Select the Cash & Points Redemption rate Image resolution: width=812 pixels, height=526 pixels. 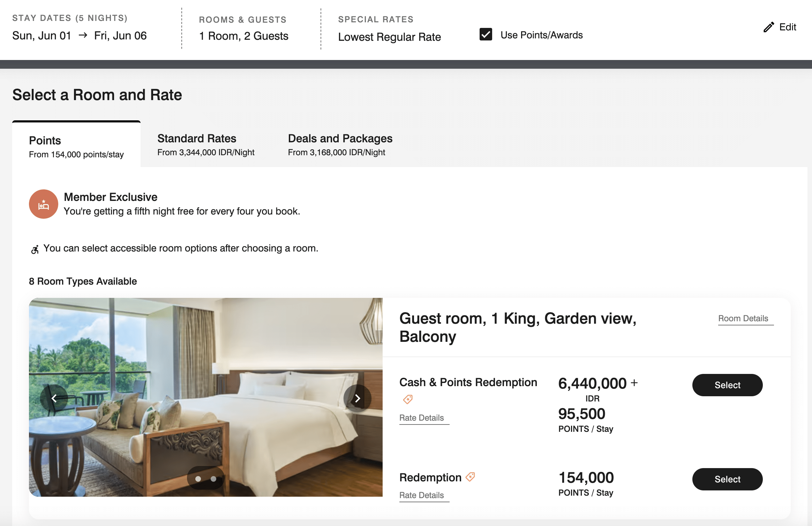(x=727, y=385)
